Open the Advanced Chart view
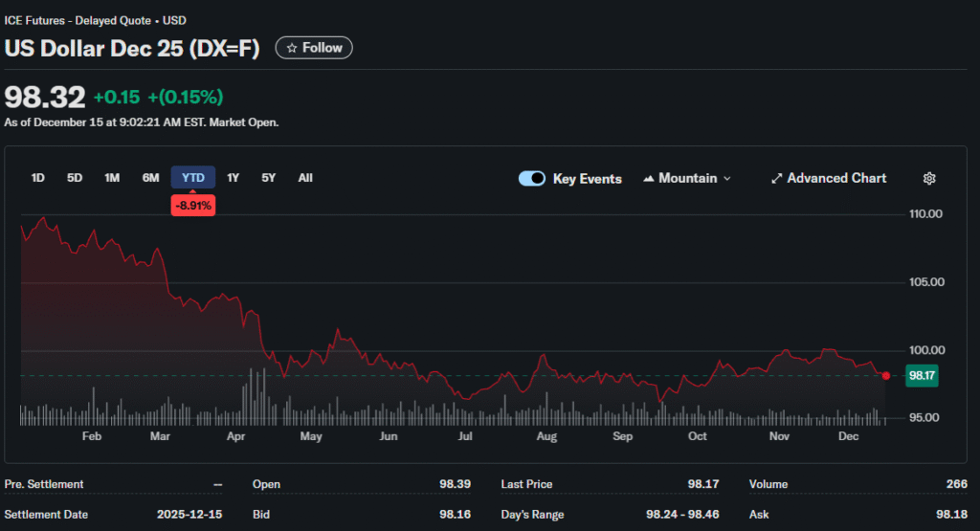Screen dimensions: 980x531 click(x=829, y=179)
